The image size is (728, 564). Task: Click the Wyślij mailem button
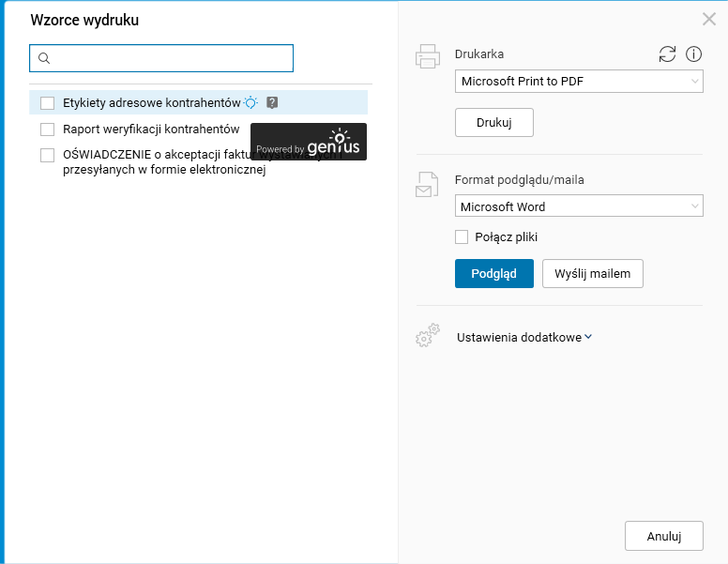(x=592, y=273)
